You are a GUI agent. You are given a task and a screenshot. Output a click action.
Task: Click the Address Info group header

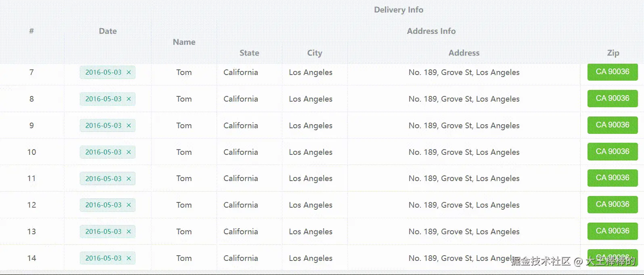tap(431, 31)
